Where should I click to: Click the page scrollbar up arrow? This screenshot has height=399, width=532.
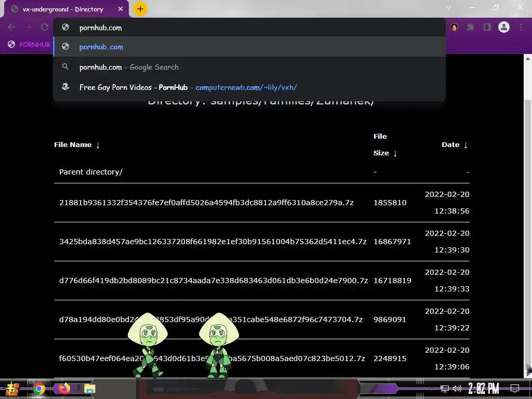point(528,58)
